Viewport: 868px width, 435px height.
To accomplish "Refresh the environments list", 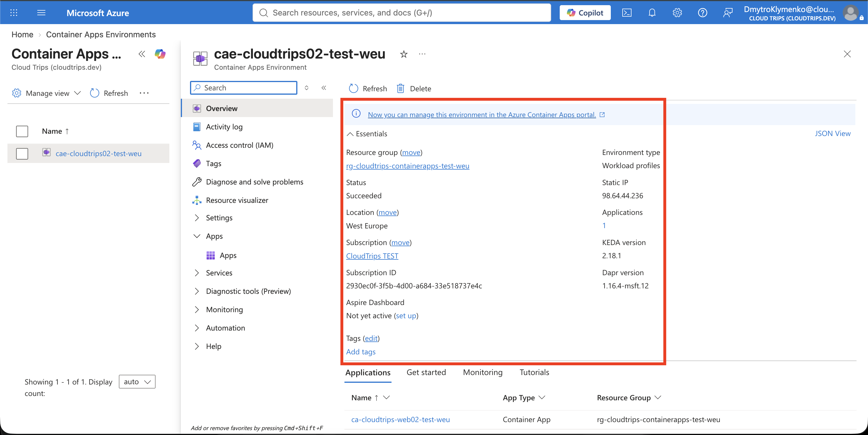I will click(109, 93).
